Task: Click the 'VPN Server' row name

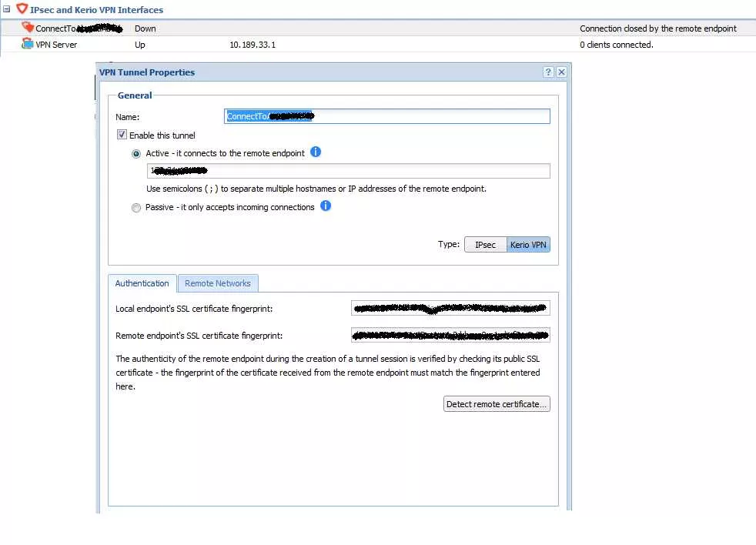Action: click(x=56, y=45)
